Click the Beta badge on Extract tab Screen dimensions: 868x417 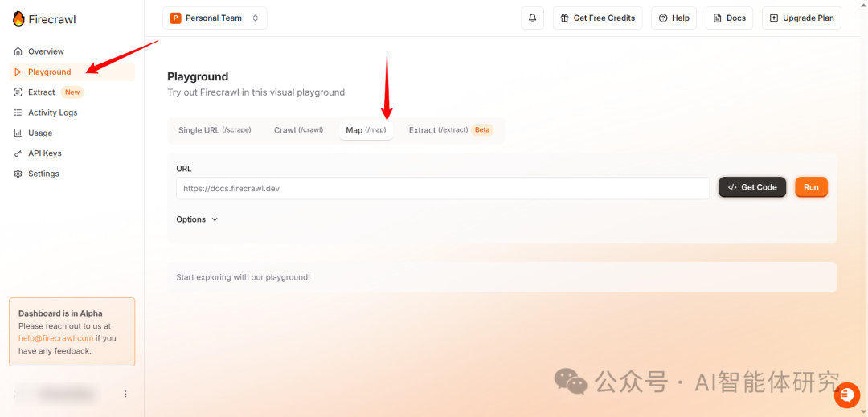click(x=482, y=130)
